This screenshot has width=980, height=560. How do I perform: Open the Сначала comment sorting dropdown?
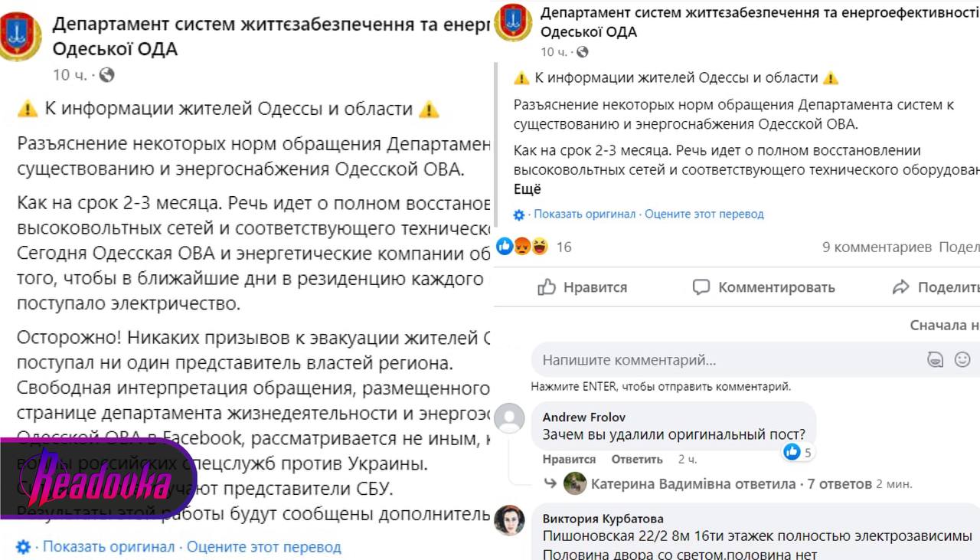pos(945,325)
